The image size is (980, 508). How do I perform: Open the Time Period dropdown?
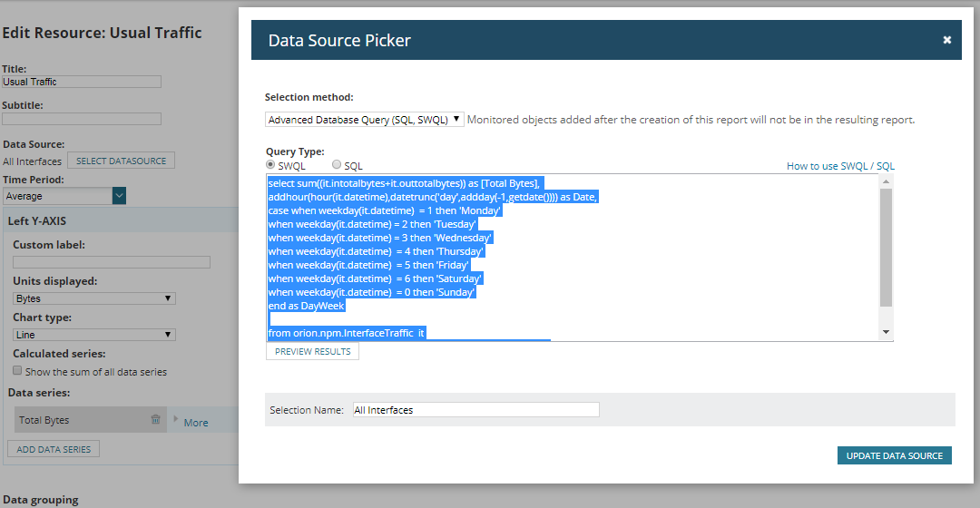pyautogui.click(x=64, y=196)
